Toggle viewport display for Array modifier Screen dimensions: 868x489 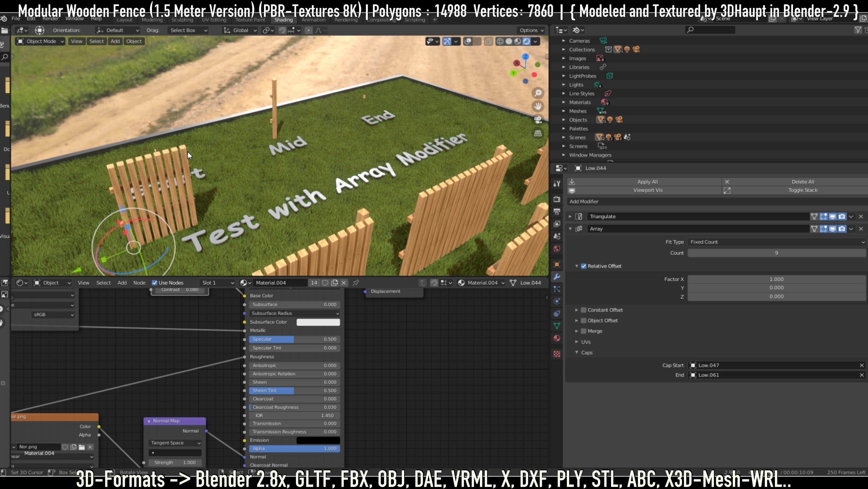[x=833, y=229]
